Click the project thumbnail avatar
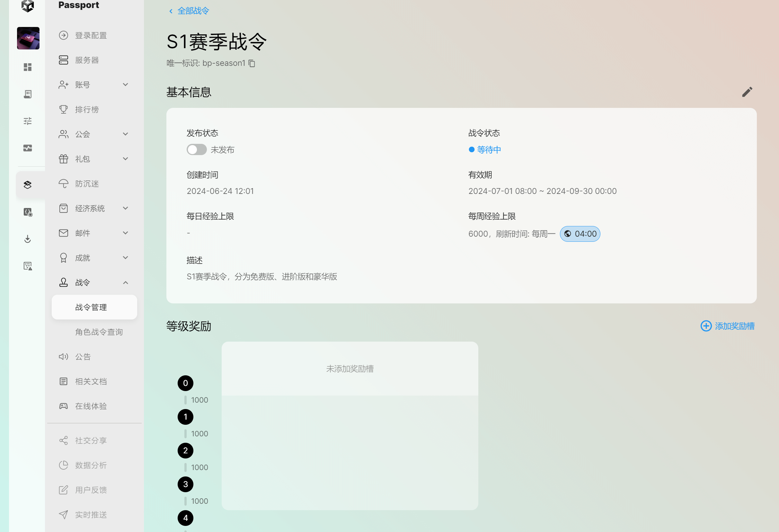This screenshot has width=779, height=532. click(28, 38)
